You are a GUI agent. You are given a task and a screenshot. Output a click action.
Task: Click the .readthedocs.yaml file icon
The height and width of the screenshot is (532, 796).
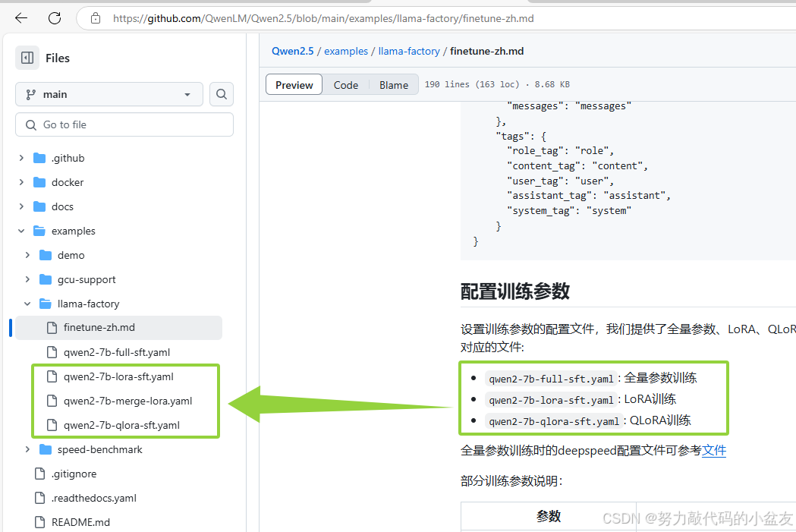click(39, 498)
